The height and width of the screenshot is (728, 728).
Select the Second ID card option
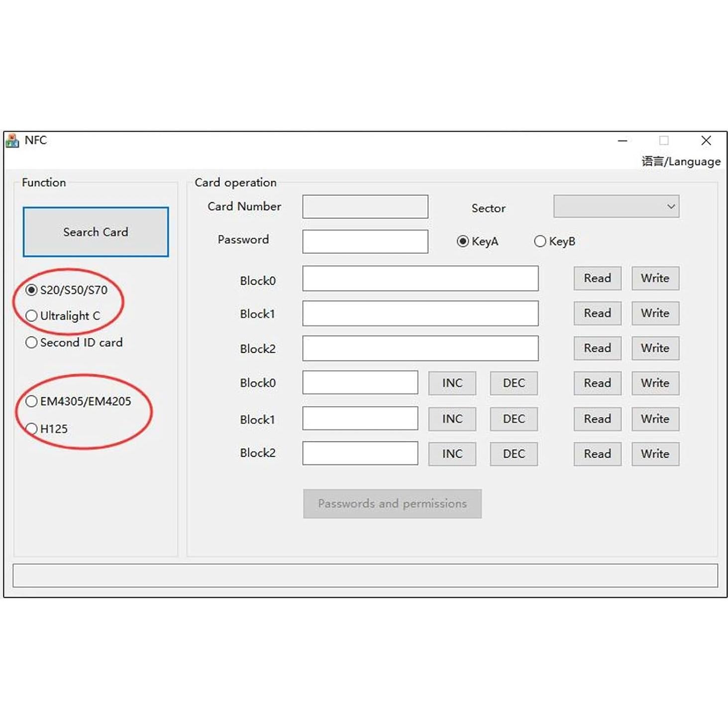[x=32, y=342]
